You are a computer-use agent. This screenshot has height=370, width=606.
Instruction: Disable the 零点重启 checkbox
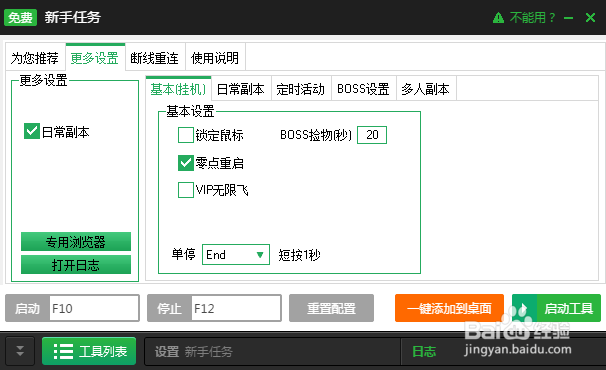(x=186, y=163)
